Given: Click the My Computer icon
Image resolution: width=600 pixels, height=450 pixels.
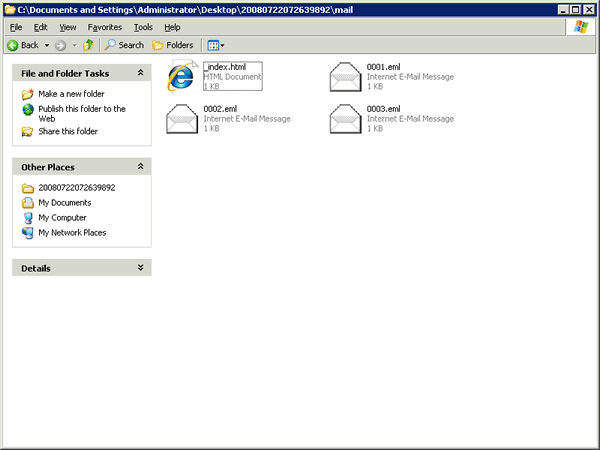Looking at the screenshot, I should tap(28, 218).
